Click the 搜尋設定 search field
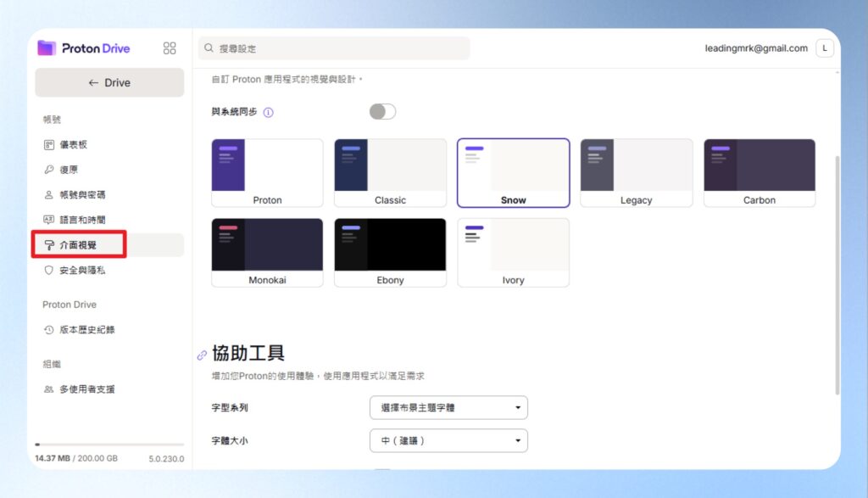Screen dimensions: 868x498 coord(334,48)
